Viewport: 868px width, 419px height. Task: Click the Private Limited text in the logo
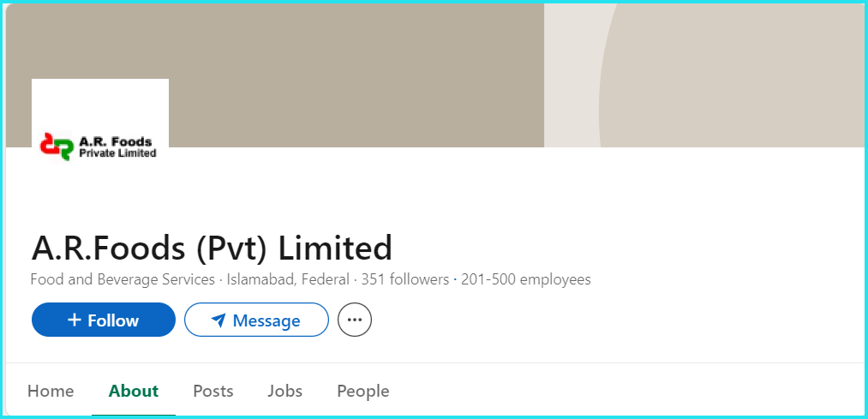(x=118, y=153)
